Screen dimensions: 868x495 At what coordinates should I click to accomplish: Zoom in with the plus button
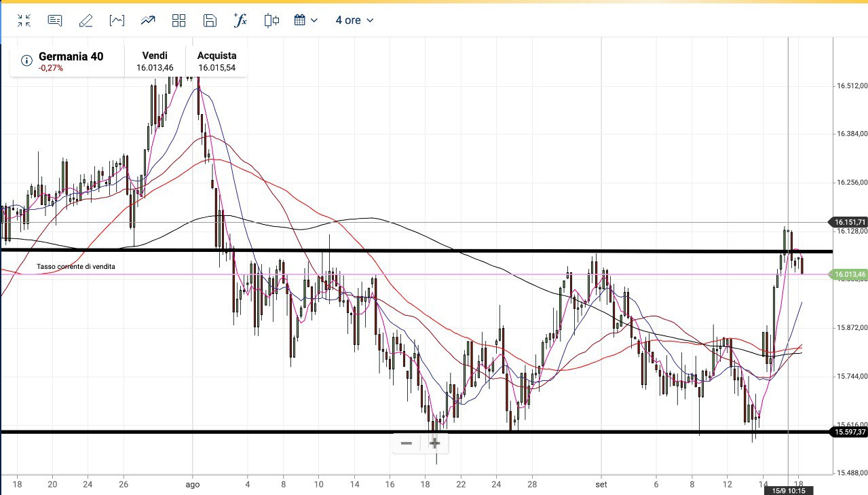click(435, 443)
